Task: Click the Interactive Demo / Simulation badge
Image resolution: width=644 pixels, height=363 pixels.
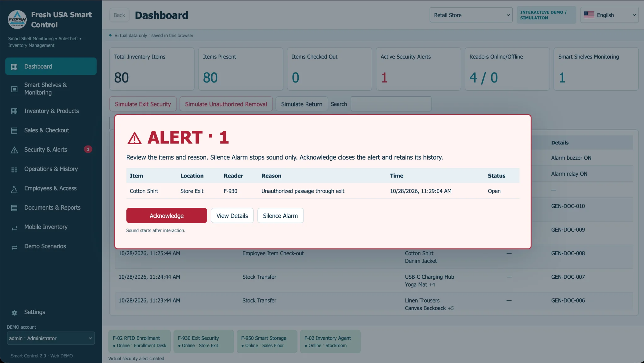Action: [546, 15]
